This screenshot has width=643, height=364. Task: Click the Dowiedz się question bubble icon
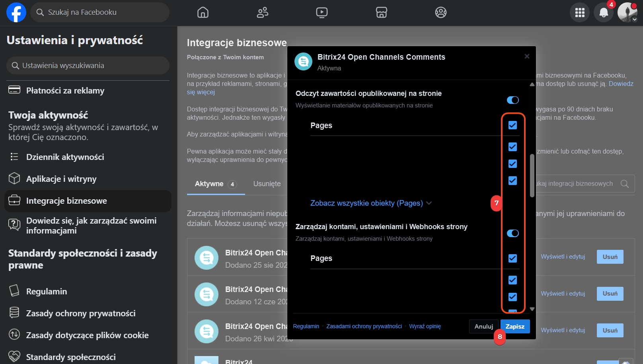click(x=14, y=225)
